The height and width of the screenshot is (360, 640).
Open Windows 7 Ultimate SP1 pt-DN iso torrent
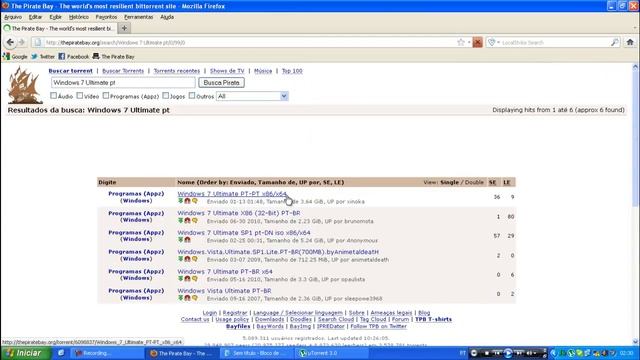[x=244, y=233]
